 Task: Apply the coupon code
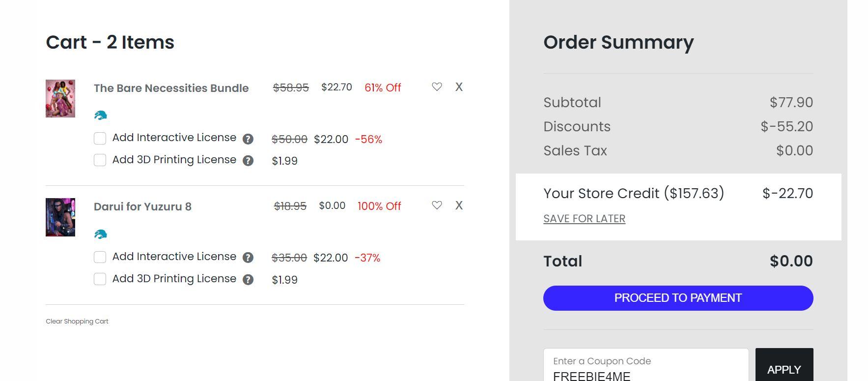(x=784, y=369)
